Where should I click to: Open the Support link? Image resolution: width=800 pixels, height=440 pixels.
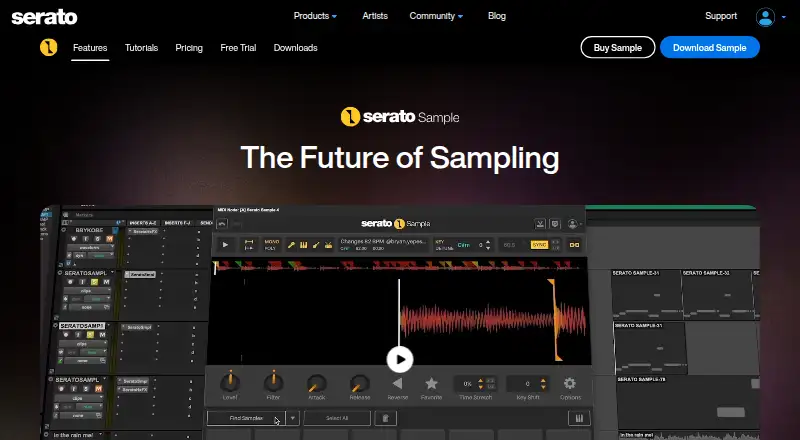[x=721, y=16]
